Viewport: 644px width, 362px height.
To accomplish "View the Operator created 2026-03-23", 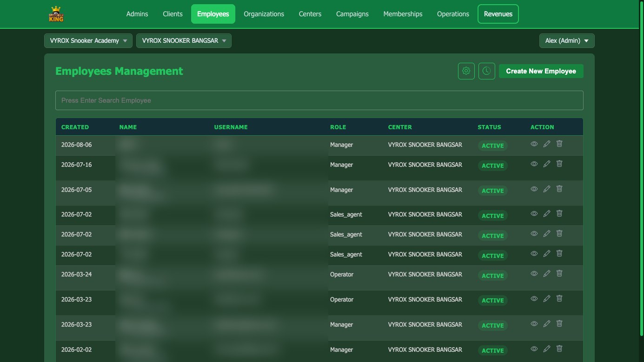I will pyautogui.click(x=534, y=299).
